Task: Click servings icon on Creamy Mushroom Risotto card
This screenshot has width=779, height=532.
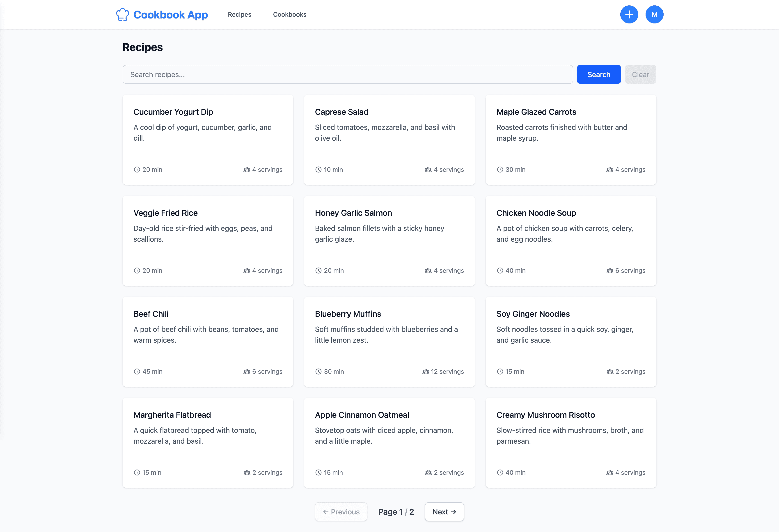Action: coord(610,472)
